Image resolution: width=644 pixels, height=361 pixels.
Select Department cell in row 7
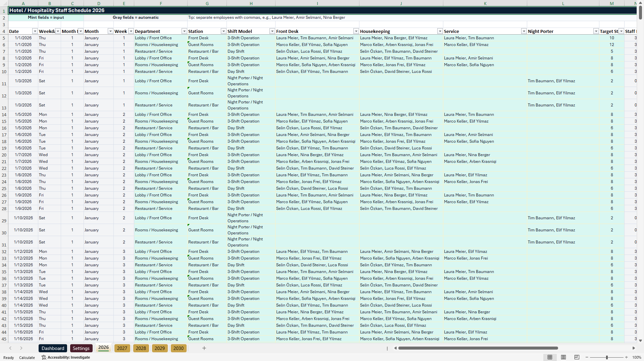161,51
